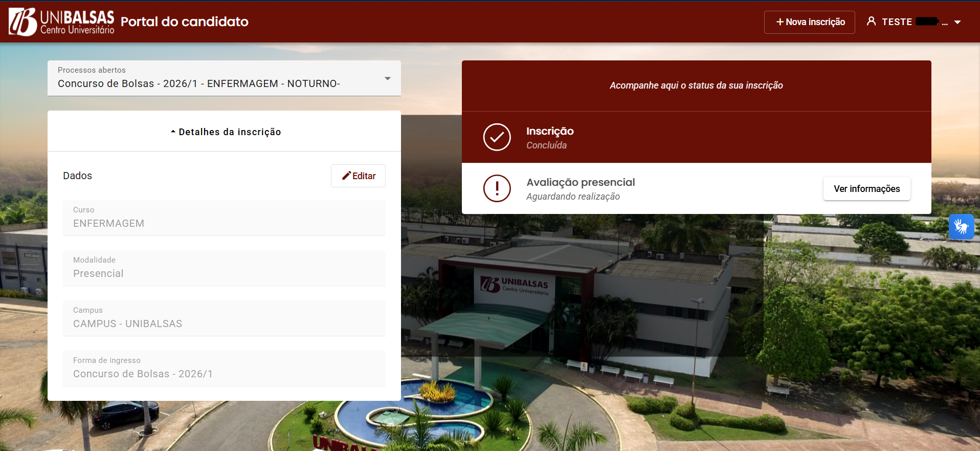This screenshot has width=980, height=451.
Task: Click the Forma de ingresso field
Action: (224, 368)
